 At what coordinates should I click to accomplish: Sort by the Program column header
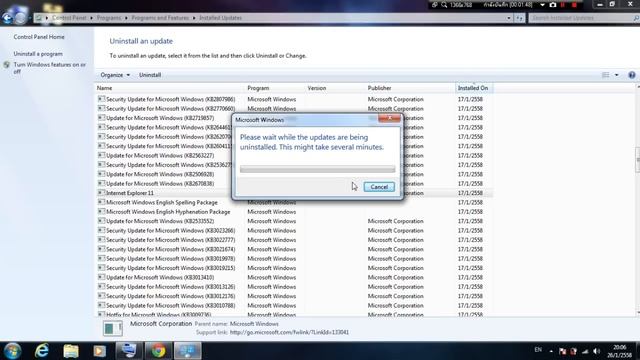[274, 88]
